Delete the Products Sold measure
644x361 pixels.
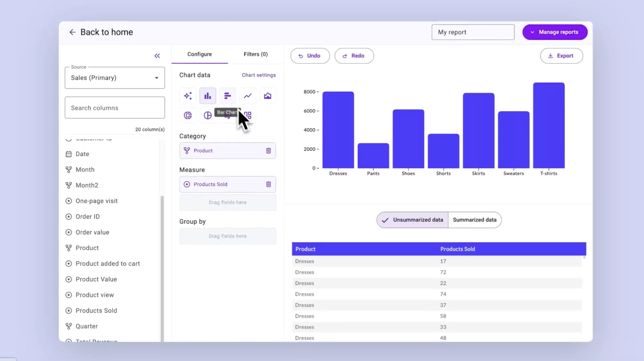click(268, 184)
